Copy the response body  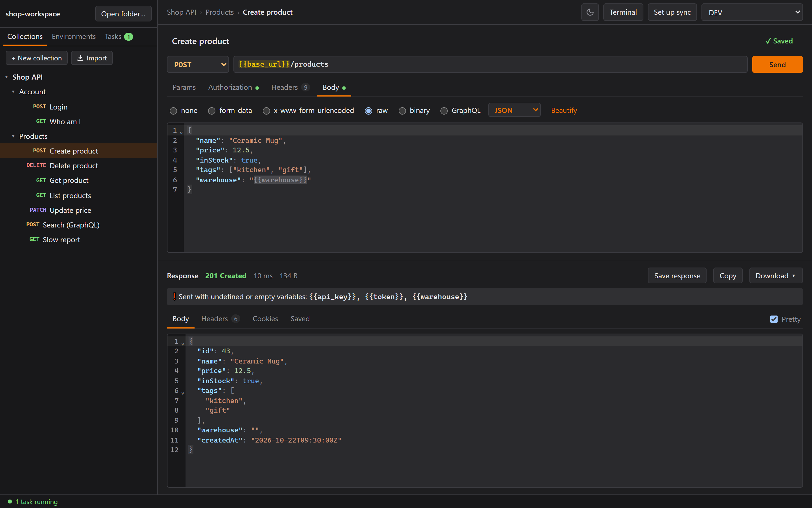point(727,275)
